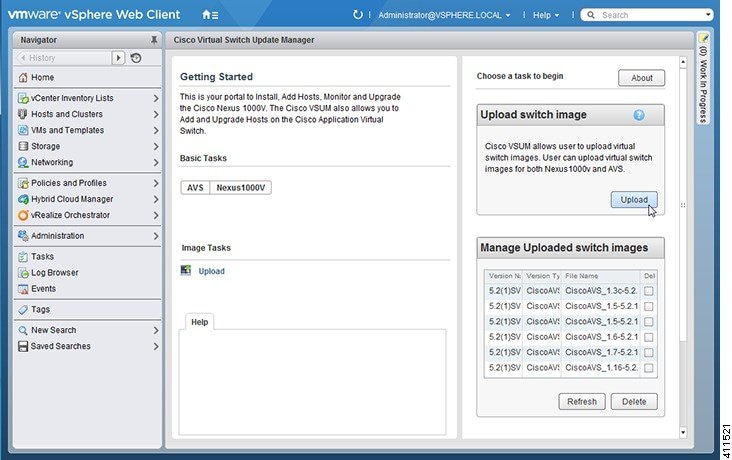The height and width of the screenshot is (460, 732).
Task: Pin the Navigator panel
Action: (154, 40)
